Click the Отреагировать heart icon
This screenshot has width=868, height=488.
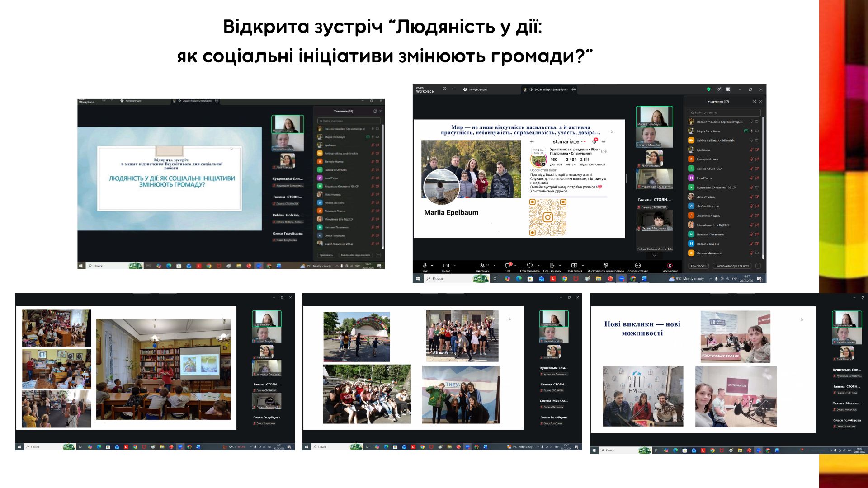(x=529, y=266)
